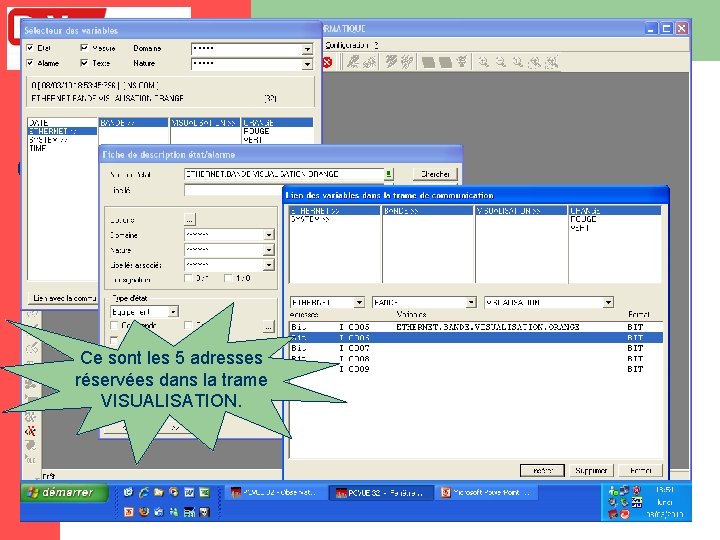Click the red stop icon in the main toolbar
The height and width of the screenshot is (540, 720).
pyautogui.click(x=327, y=62)
